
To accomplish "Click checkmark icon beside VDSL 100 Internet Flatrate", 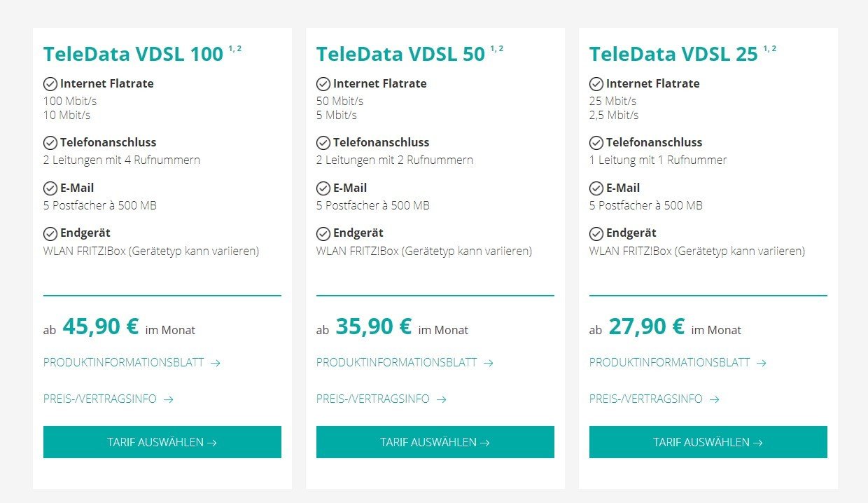I will click(50, 84).
